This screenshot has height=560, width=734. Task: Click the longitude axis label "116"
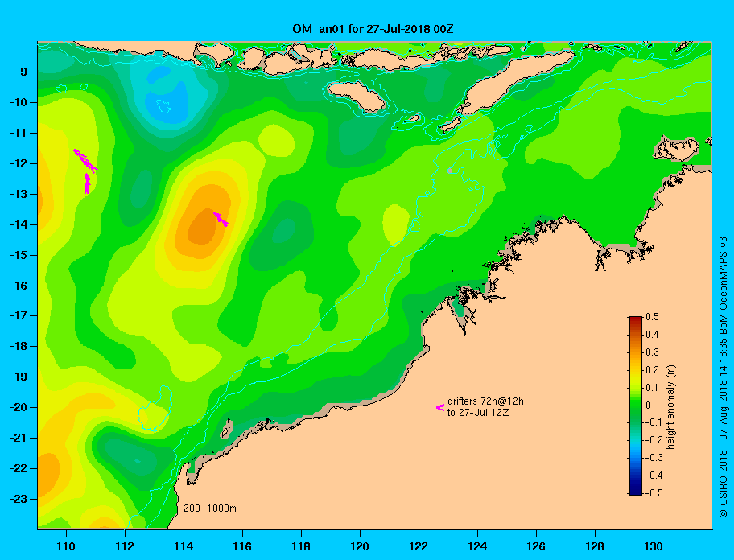(242, 546)
